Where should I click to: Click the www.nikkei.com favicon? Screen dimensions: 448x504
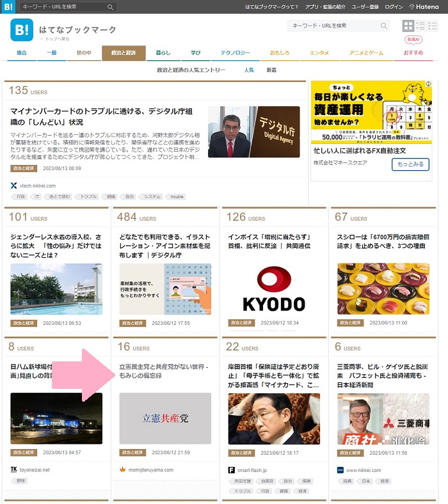point(340,470)
